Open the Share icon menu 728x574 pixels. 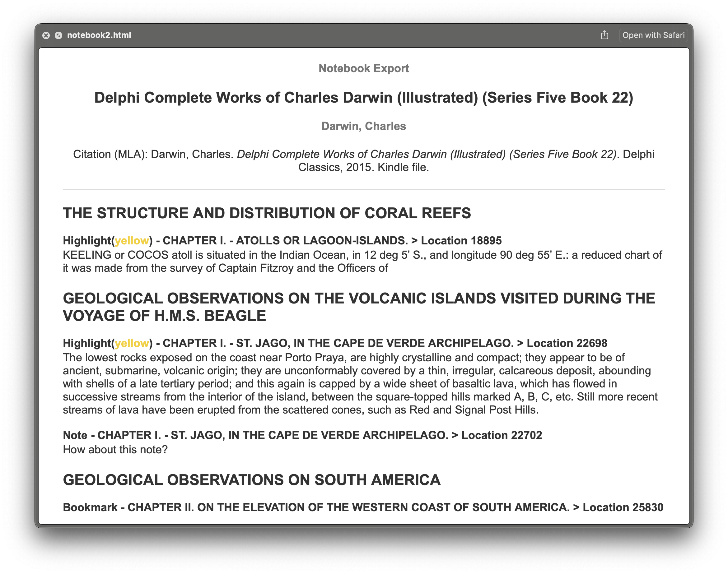pos(604,35)
